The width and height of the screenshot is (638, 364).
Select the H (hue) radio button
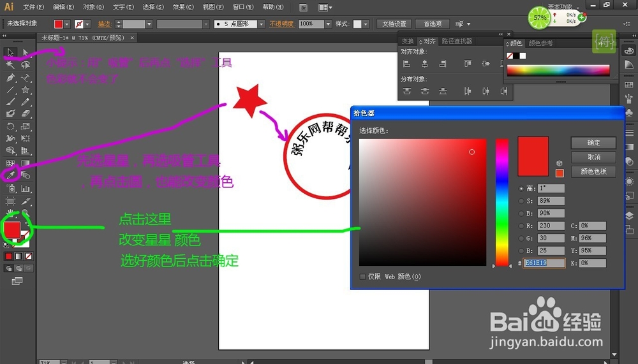tap(521, 189)
